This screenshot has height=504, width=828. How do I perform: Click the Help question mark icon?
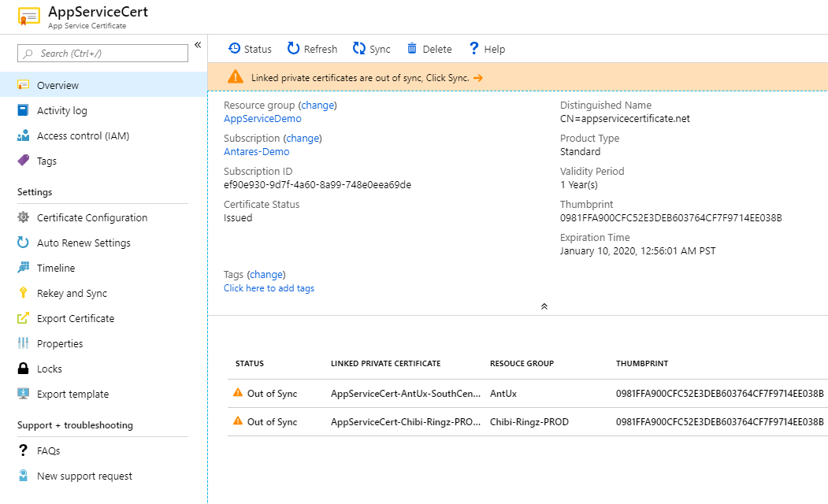tap(473, 49)
